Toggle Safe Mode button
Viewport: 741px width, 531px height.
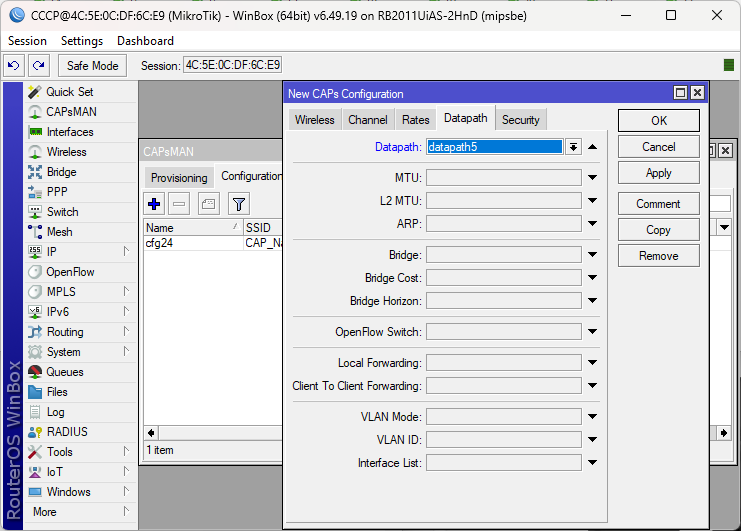[x=93, y=65]
